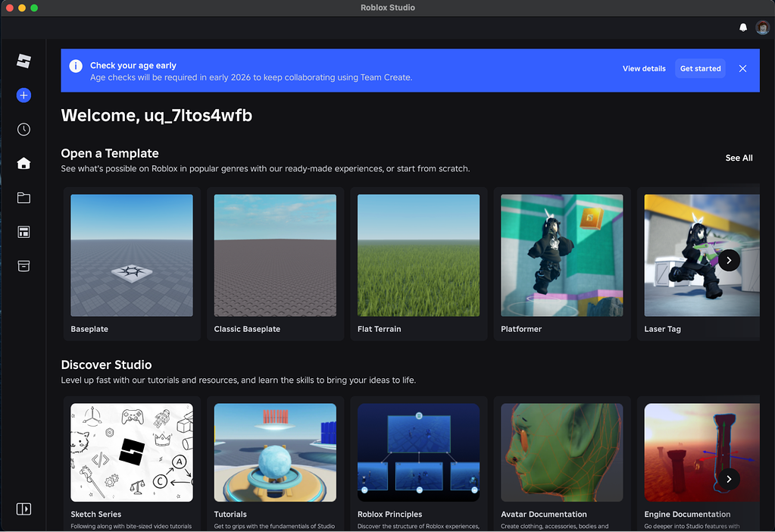Select the Flat Terrain template
Viewport: 775px width, 532px height.
pyautogui.click(x=417, y=255)
